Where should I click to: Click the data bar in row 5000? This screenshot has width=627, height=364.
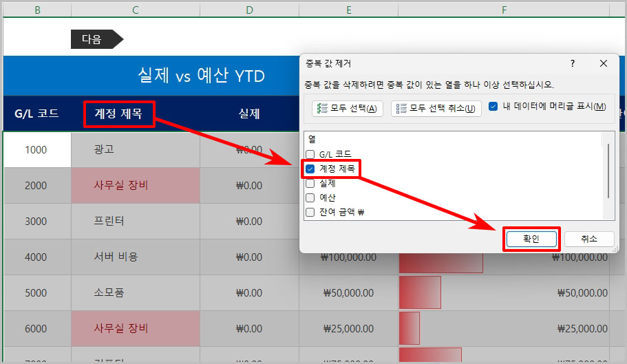point(420,292)
